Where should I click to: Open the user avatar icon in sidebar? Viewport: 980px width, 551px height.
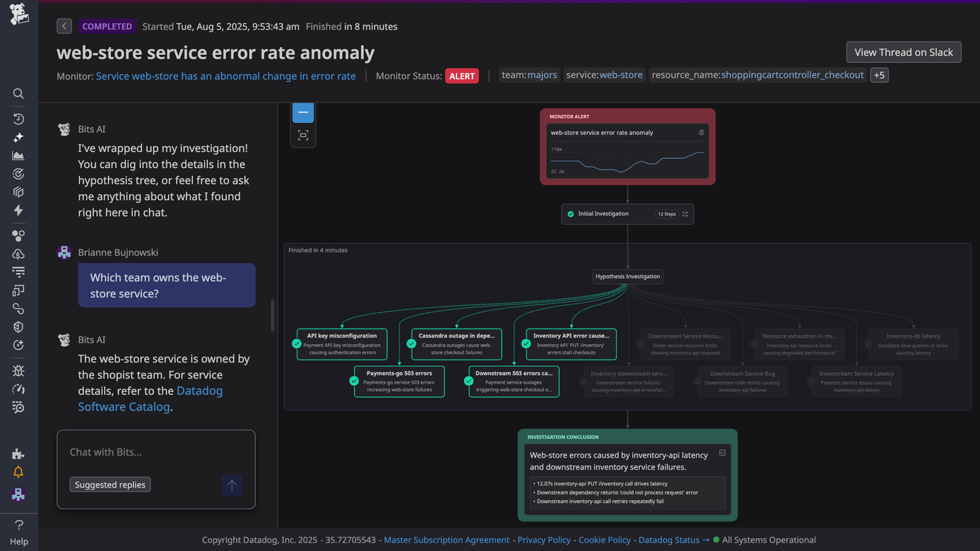click(18, 494)
